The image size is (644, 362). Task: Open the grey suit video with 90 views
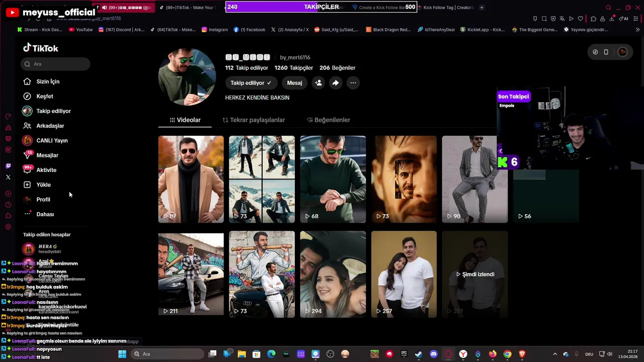click(474, 179)
